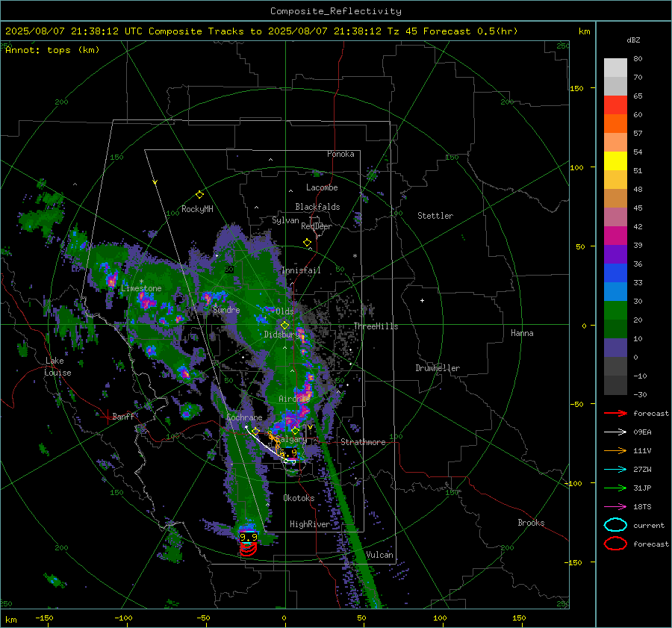Click the Strathmore town label

point(364,442)
